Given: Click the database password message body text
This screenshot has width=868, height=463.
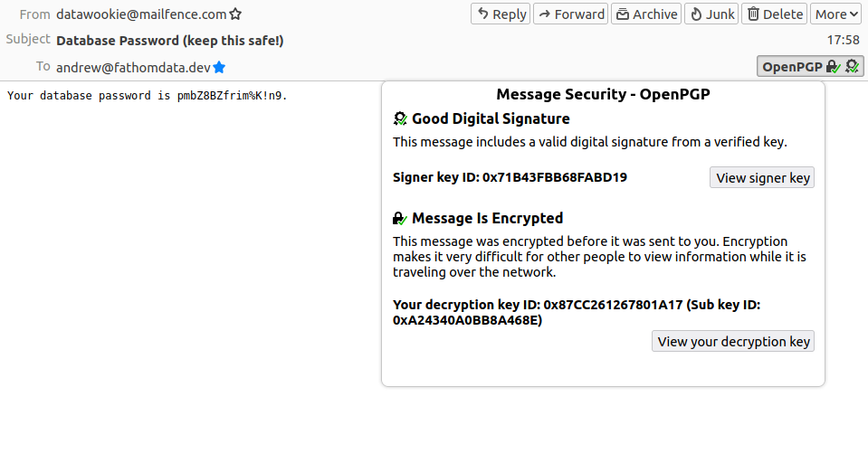Looking at the screenshot, I should coord(147,95).
